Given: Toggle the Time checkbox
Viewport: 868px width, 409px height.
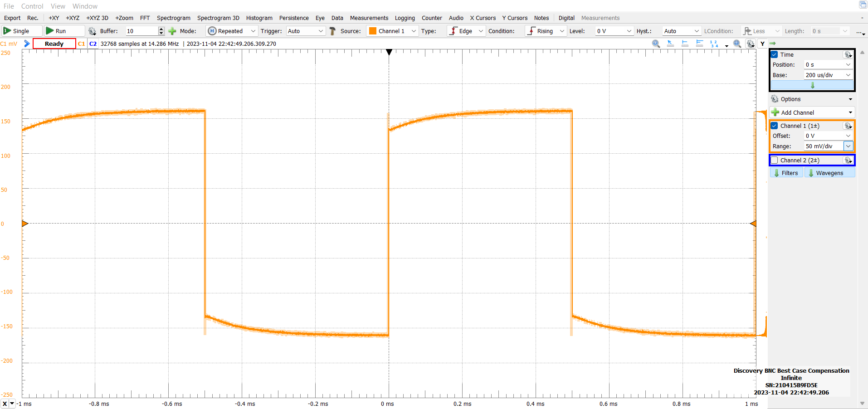Looking at the screenshot, I should click(775, 54).
